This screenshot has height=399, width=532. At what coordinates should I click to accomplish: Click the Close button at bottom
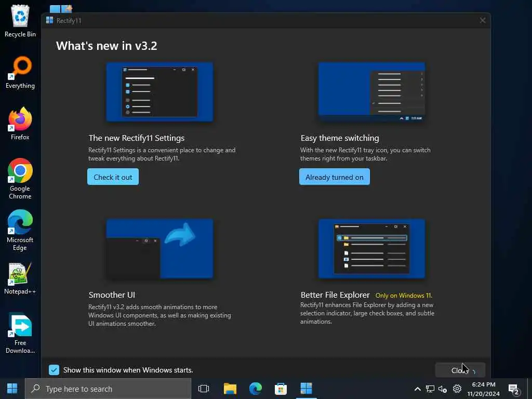(x=460, y=370)
